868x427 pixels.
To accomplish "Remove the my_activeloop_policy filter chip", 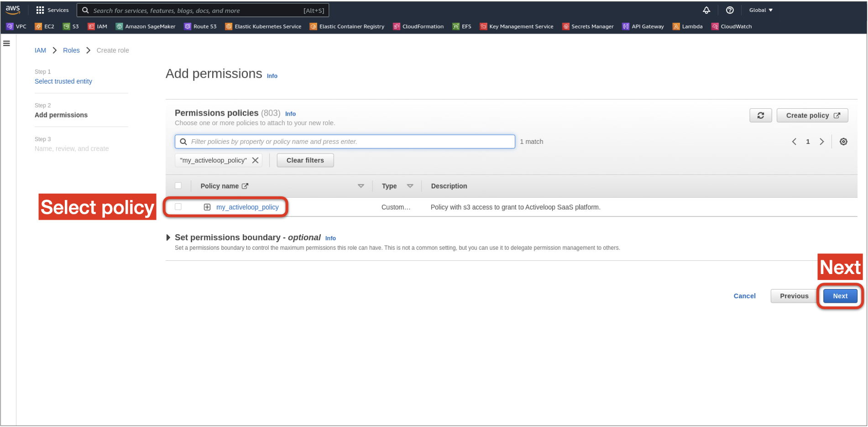I will [x=255, y=160].
